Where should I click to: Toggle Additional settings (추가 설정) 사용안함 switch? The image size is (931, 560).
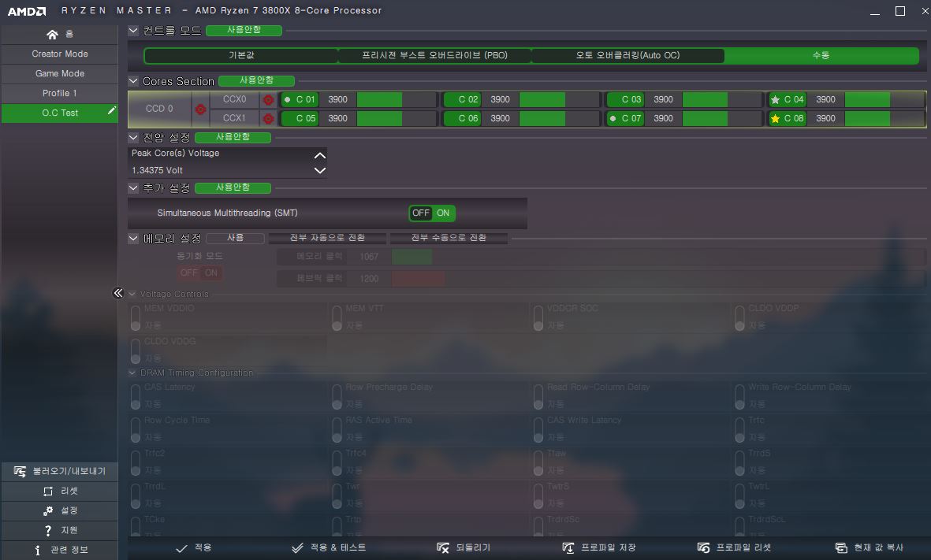click(x=233, y=188)
